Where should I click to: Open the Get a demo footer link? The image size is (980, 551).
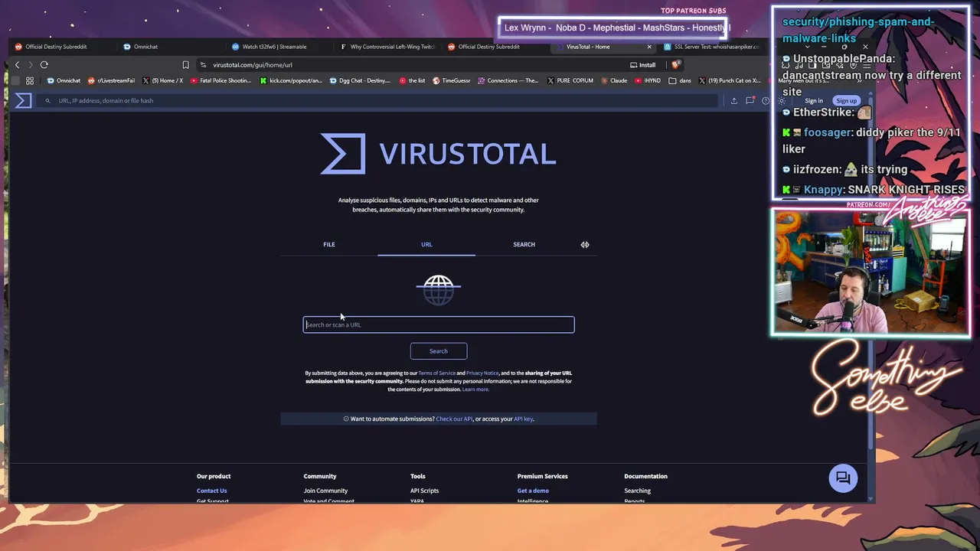coord(533,491)
